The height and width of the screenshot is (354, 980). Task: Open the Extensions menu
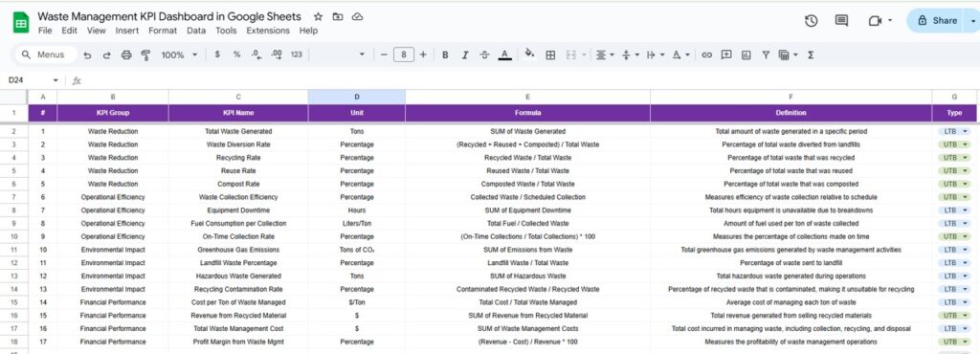tap(268, 30)
